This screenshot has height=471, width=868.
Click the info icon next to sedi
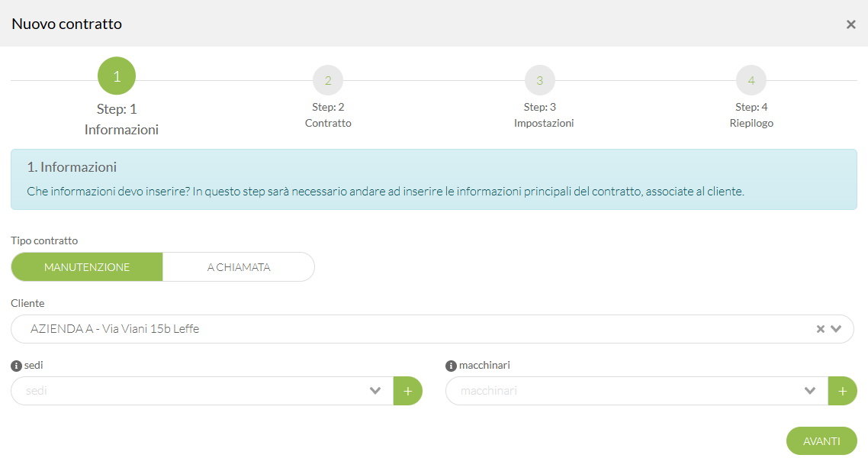[x=16, y=366]
